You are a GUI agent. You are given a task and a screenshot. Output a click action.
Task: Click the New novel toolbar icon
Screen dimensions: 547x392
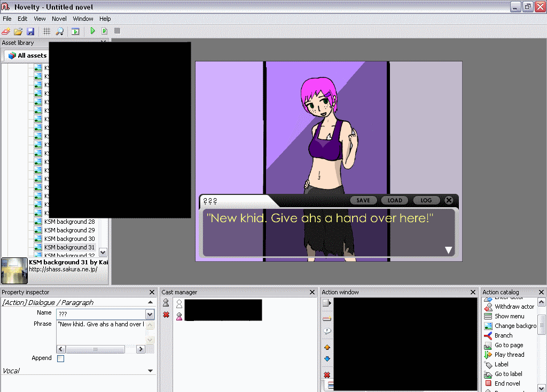(x=6, y=32)
